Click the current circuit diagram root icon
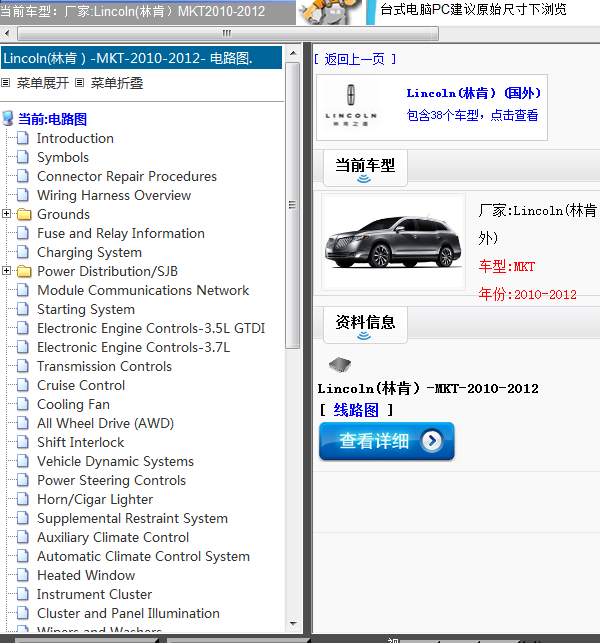The image size is (600, 643). point(8,119)
